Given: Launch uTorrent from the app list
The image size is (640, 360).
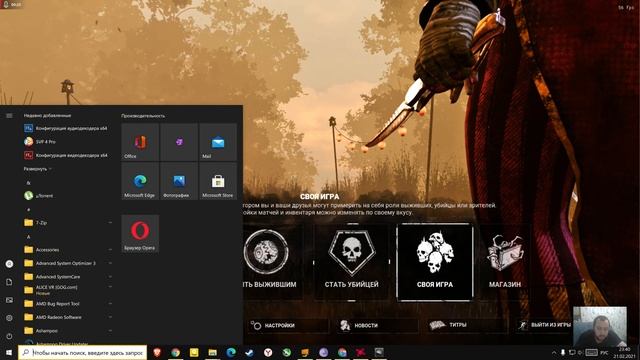Looking at the screenshot, I should pos(67,196).
